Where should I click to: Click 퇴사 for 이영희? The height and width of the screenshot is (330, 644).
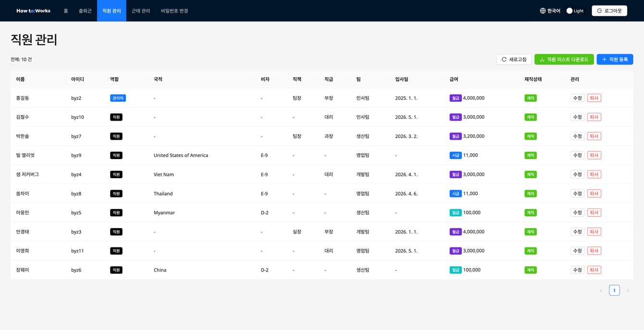tap(594, 251)
